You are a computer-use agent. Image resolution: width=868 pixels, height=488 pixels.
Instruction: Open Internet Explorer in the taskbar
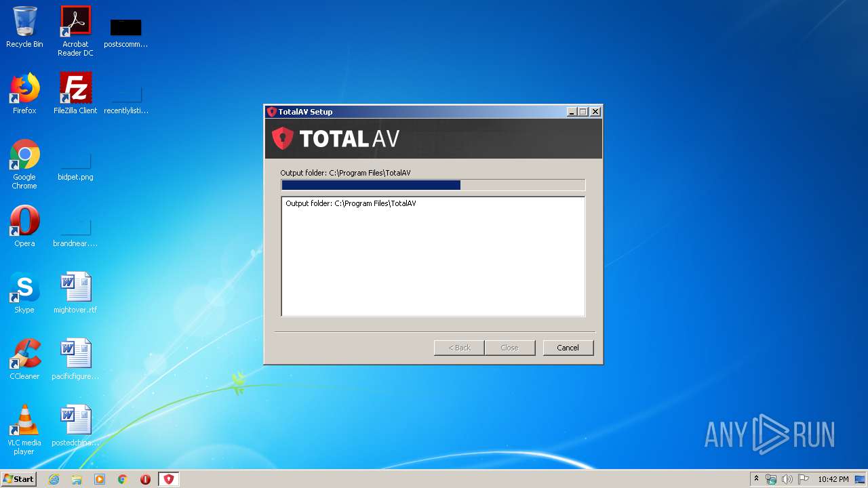coord(54,479)
